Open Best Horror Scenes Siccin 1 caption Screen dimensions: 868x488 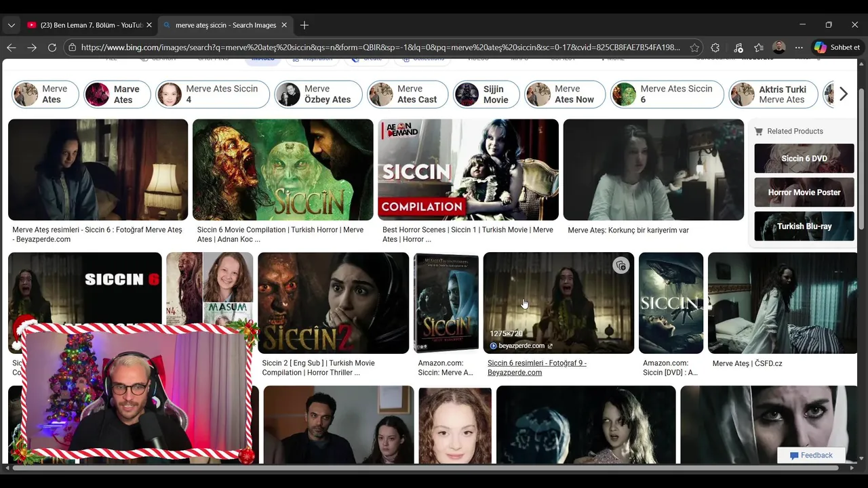pos(468,235)
